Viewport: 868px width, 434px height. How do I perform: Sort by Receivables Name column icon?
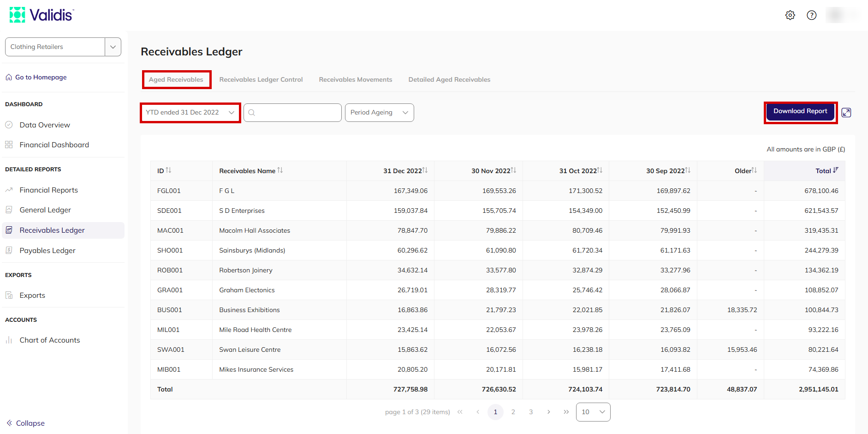(280, 170)
